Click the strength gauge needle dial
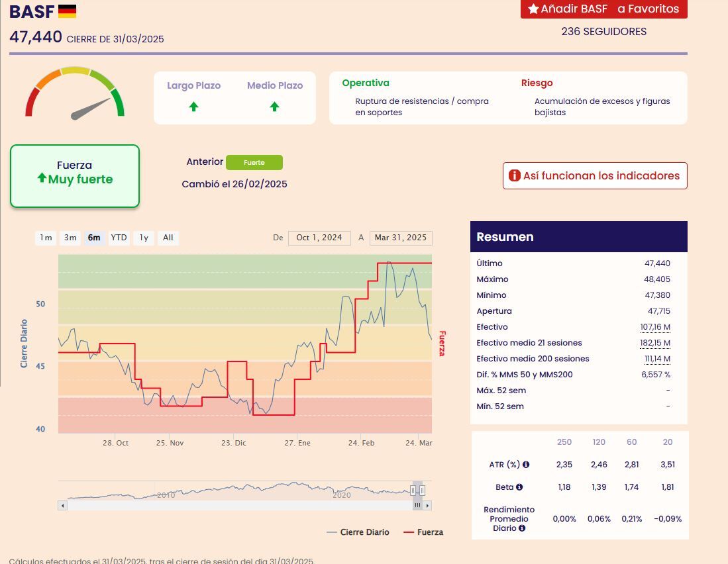The height and width of the screenshot is (564, 728). [75, 93]
